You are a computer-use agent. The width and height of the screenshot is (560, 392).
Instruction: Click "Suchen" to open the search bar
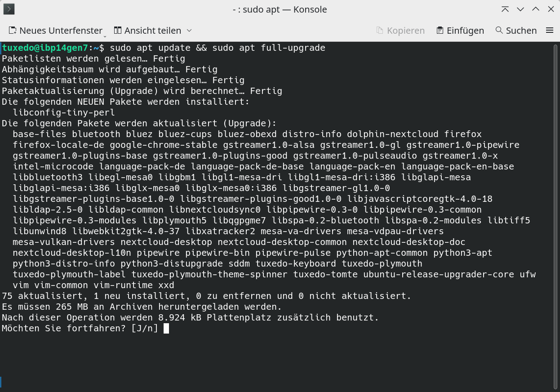click(x=521, y=30)
